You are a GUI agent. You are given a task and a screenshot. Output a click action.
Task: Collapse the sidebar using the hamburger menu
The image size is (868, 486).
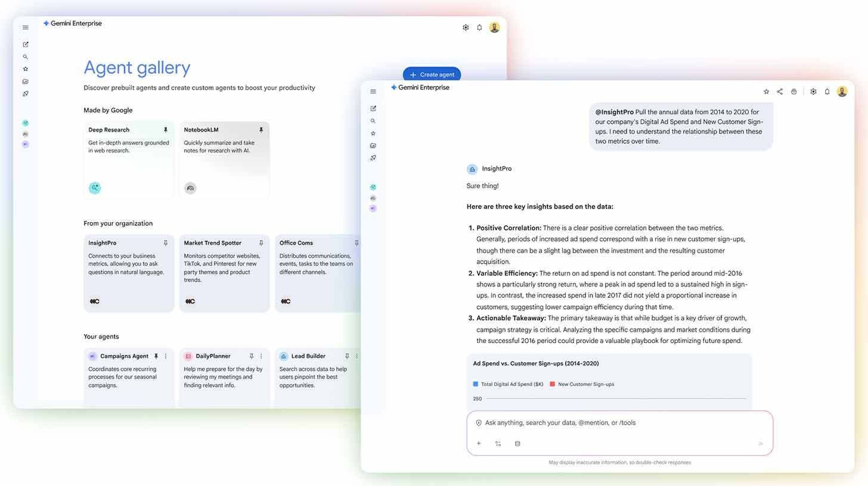click(x=373, y=91)
